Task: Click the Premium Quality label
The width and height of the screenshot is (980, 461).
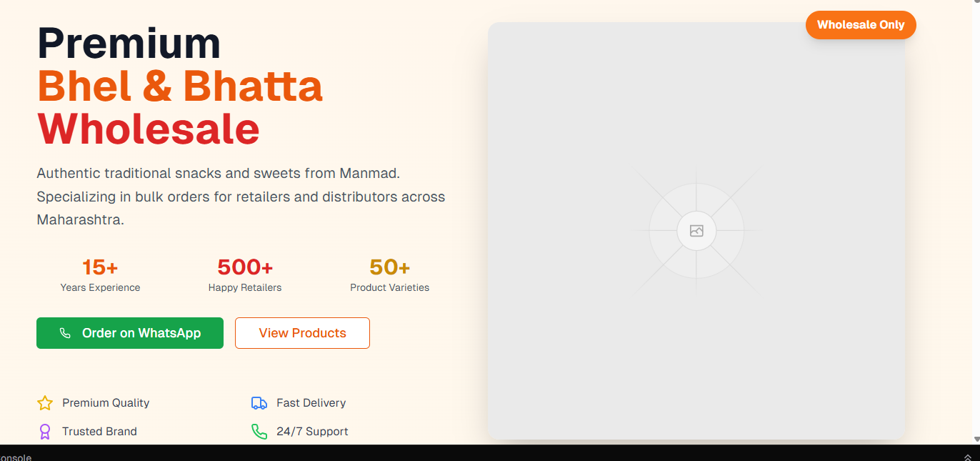Action: 106,403
